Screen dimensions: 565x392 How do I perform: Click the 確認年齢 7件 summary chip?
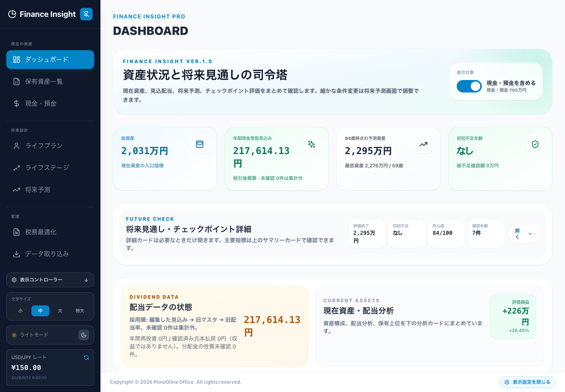(486, 234)
